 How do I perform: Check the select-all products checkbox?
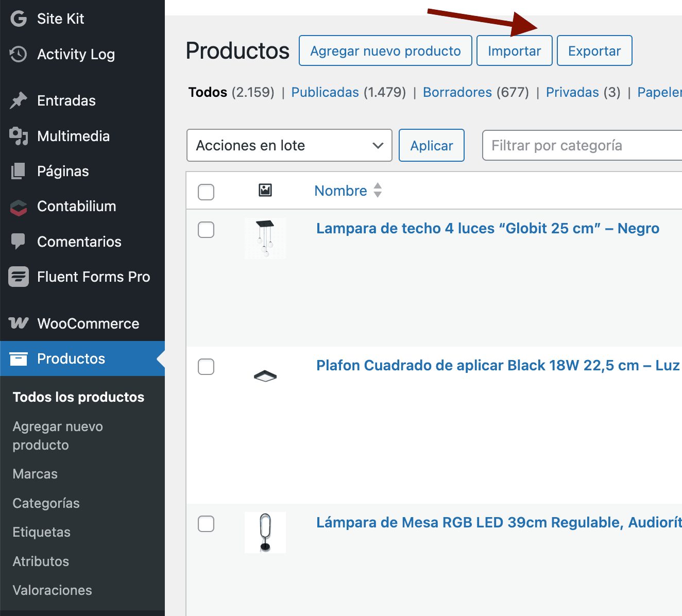[x=206, y=192]
